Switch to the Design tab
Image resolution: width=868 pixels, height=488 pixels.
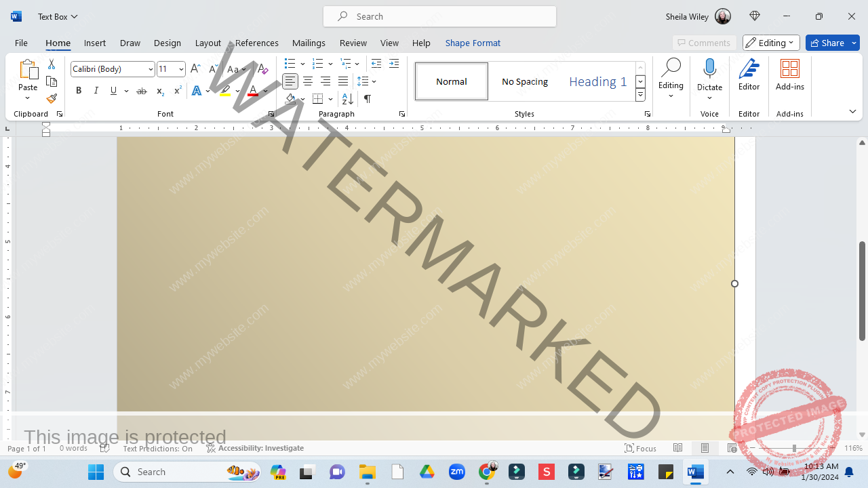coord(167,43)
